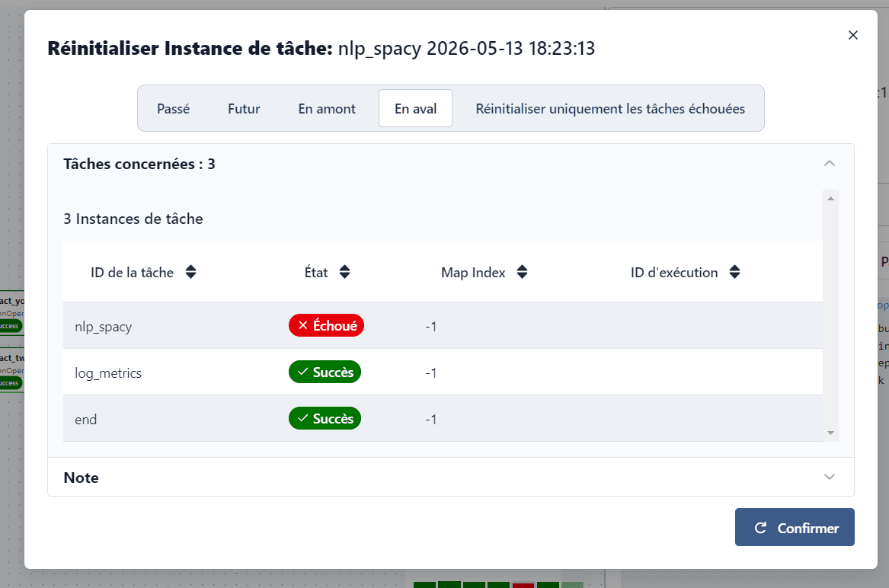The height and width of the screenshot is (588, 889).
Task: Click the État column header text
Action: pyautogui.click(x=316, y=273)
